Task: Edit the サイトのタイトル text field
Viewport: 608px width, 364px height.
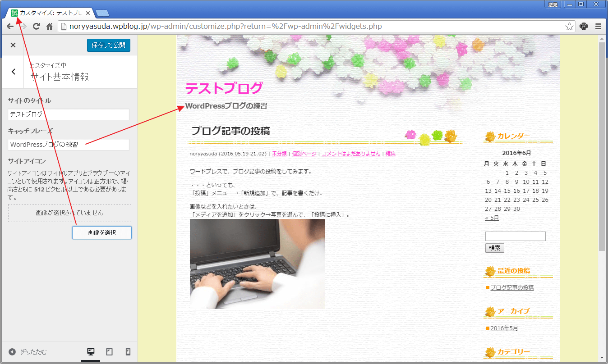Action: [69, 114]
